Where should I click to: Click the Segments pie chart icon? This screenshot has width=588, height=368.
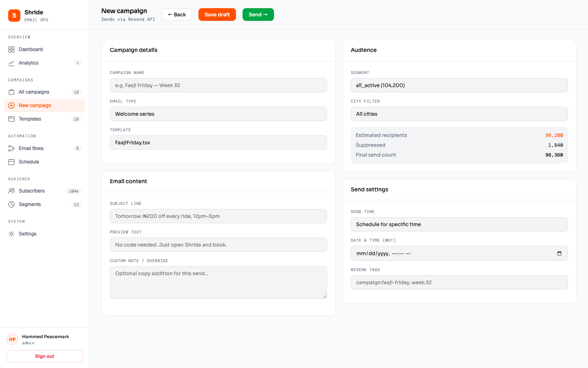tap(11, 204)
